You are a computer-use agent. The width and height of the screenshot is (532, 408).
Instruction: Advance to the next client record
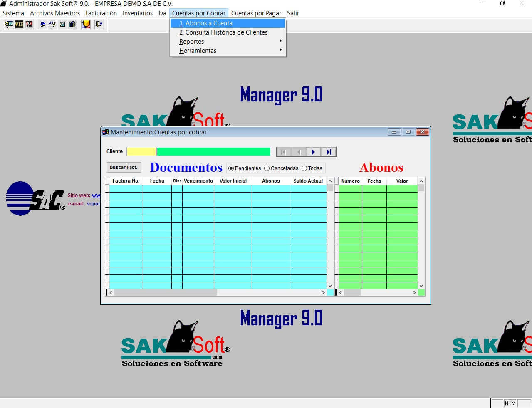(314, 152)
